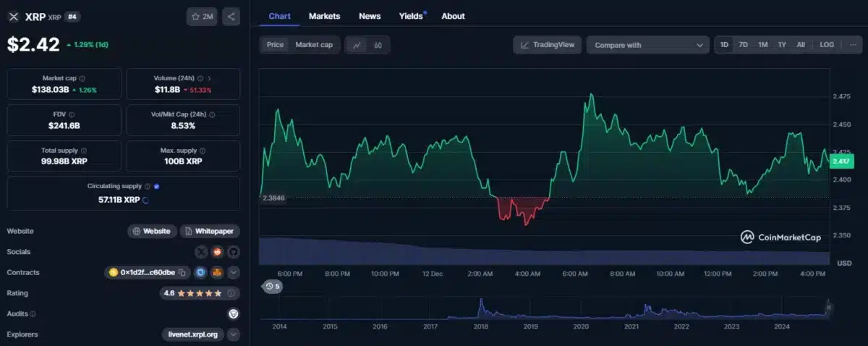Switch to line chart icon
Image resolution: width=868 pixels, height=346 pixels.
click(357, 45)
